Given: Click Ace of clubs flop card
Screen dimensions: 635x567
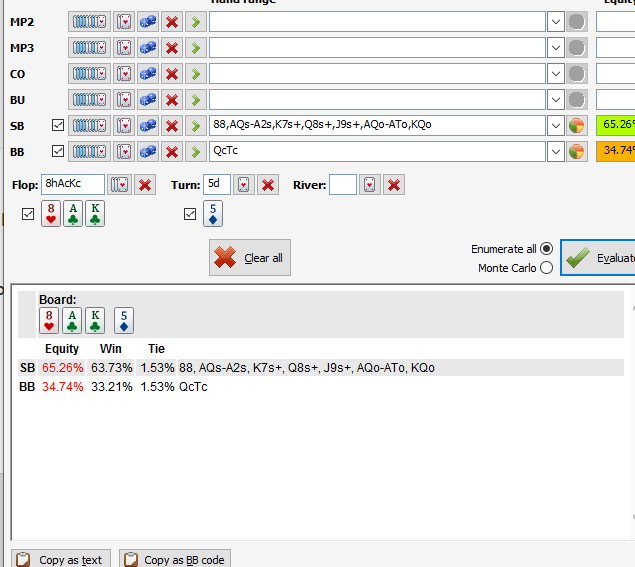Looking at the screenshot, I should [x=73, y=213].
